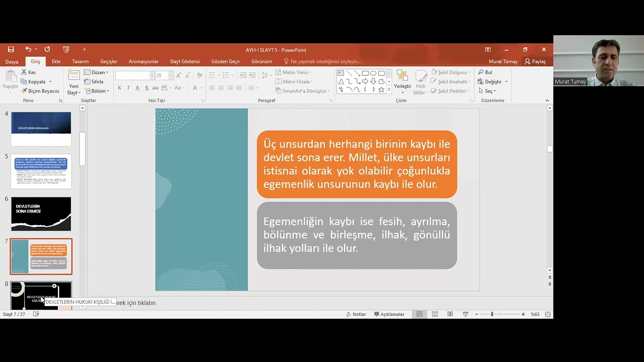This screenshot has height=362, width=644.
Task: Open the Customize Quick Access Toolbar arrow
Action: [84, 49]
